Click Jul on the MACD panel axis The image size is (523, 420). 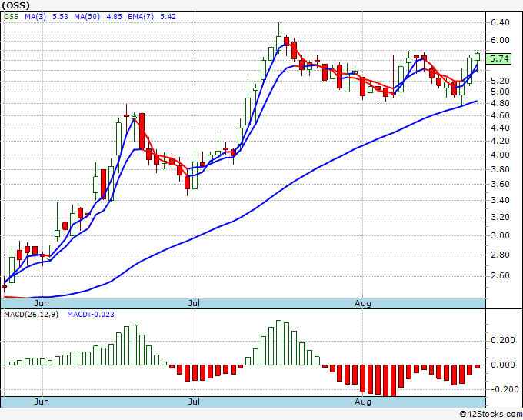pyautogui.click(x=194, y=402)
